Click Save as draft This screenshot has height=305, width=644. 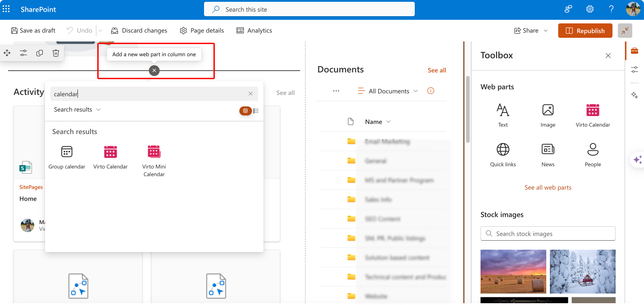click(33, 31)
